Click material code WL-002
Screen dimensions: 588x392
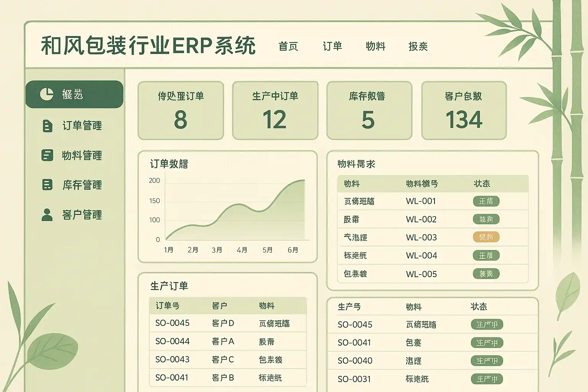pos(421,219)
